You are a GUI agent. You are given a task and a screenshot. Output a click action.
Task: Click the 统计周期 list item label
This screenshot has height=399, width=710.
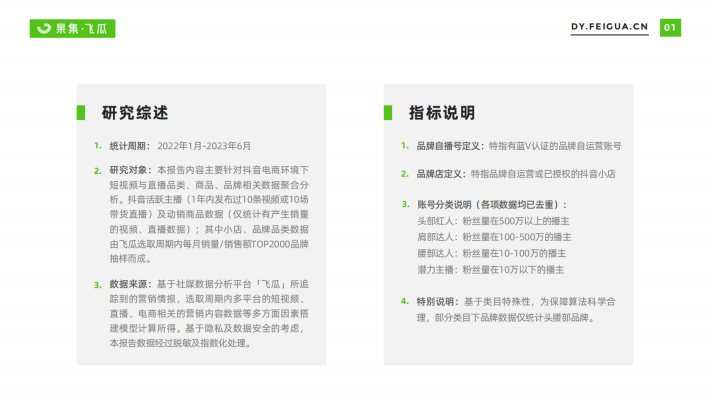130,146
